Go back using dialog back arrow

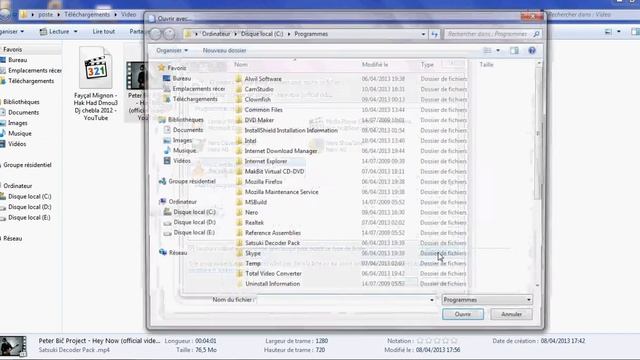tap(155, 34)
